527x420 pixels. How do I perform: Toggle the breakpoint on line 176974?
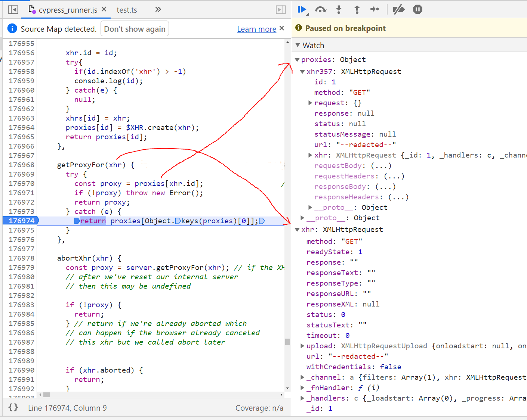(21, 221)
